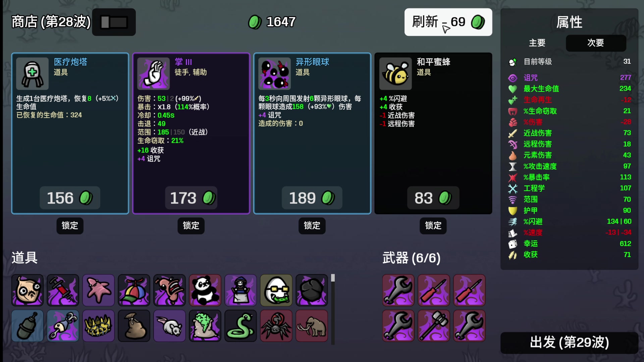
Task: Click the golden crown item icon
Action: [x=98, y=326]
